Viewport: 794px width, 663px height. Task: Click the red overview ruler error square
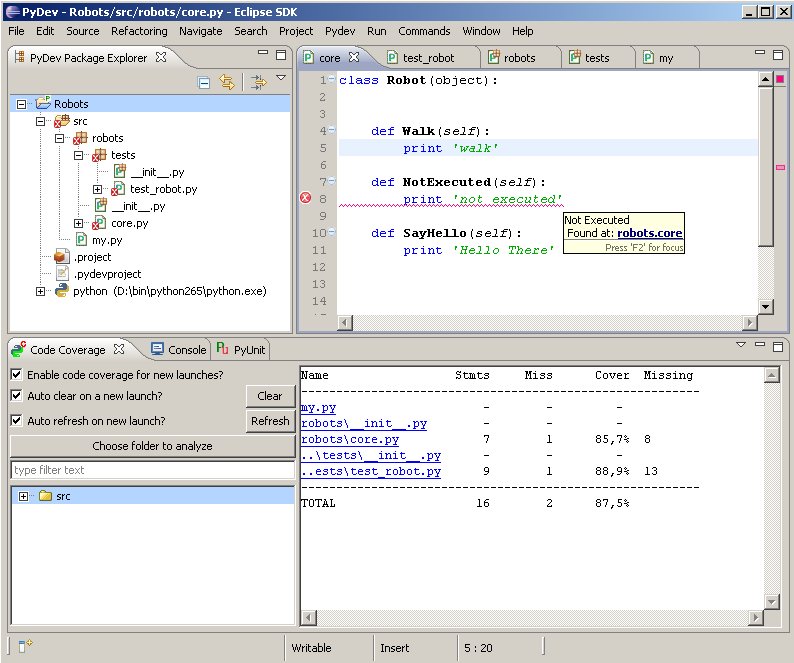[780, 79]
